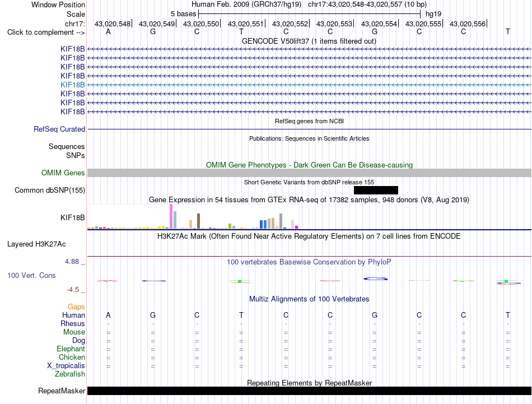Click the Common dbSNP(155) side label
The height and width of the screenshot is (404, 532).
[49, 190]
